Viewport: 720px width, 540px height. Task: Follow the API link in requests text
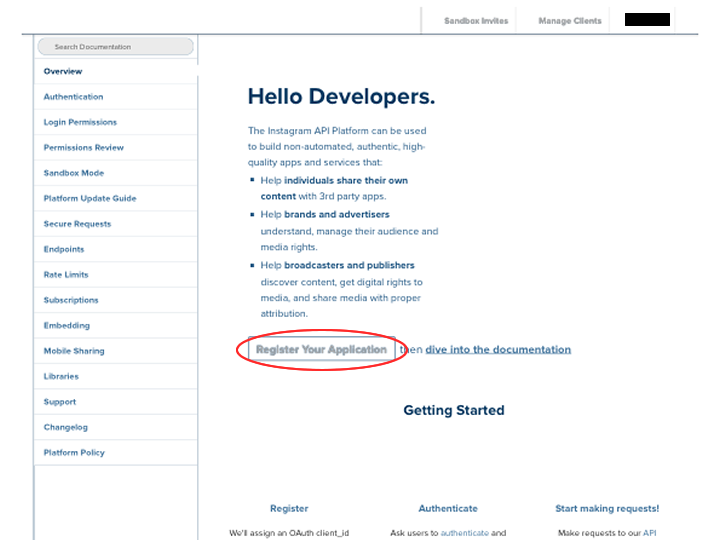click(650, 533)
